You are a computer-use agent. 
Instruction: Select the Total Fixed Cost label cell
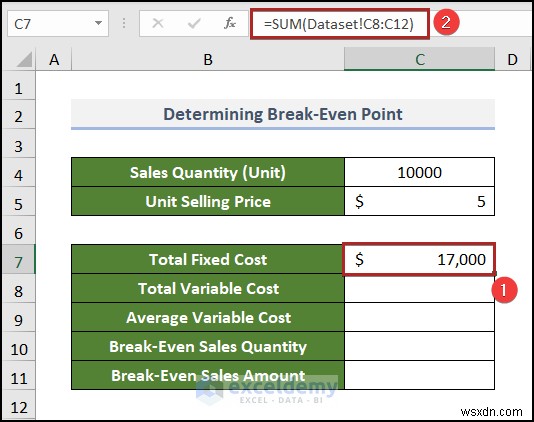pos(208,259)
